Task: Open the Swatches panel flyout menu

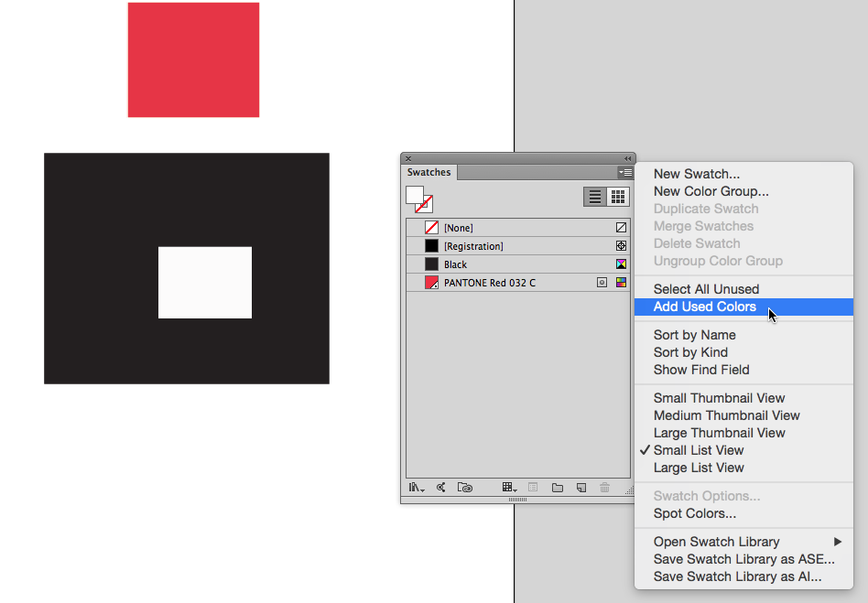Action: (625, 172)
